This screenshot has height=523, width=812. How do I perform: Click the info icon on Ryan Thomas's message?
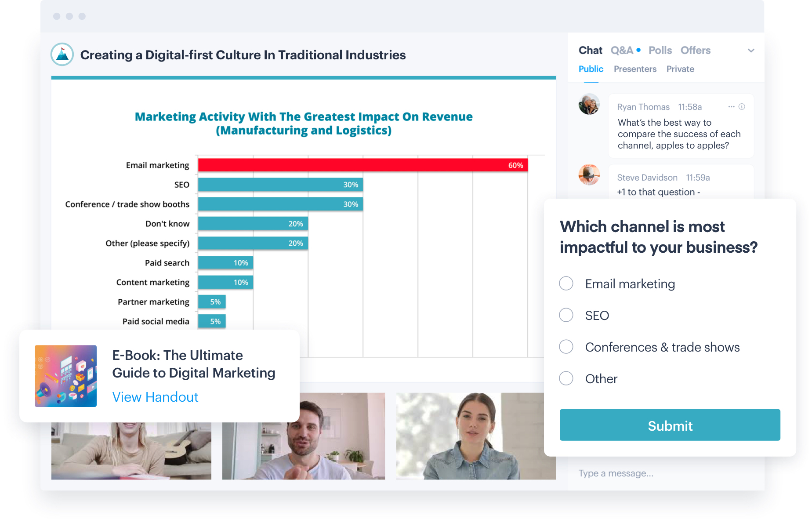(x=742, y=107)
